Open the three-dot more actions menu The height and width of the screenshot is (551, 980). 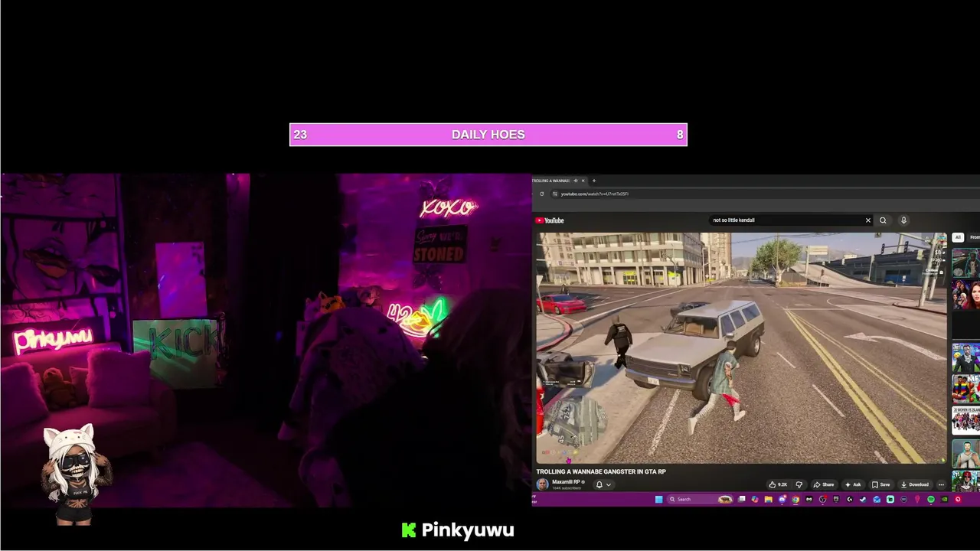click(x=941, y=484)
